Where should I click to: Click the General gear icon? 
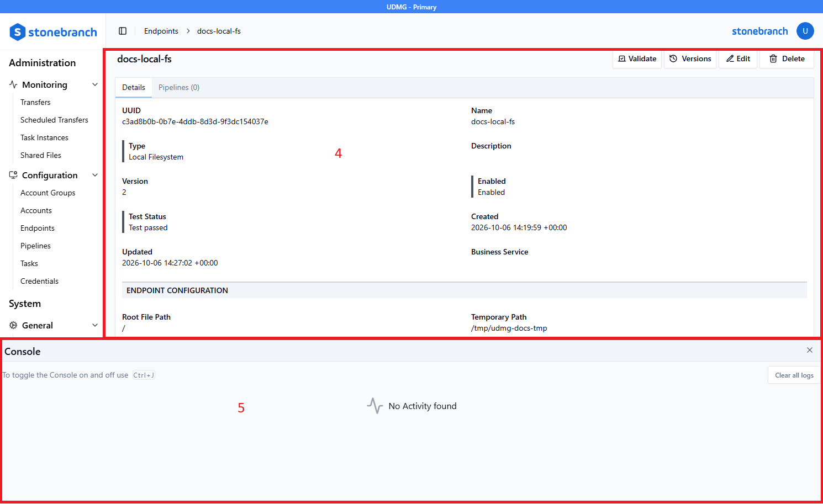tap(13, 325)
